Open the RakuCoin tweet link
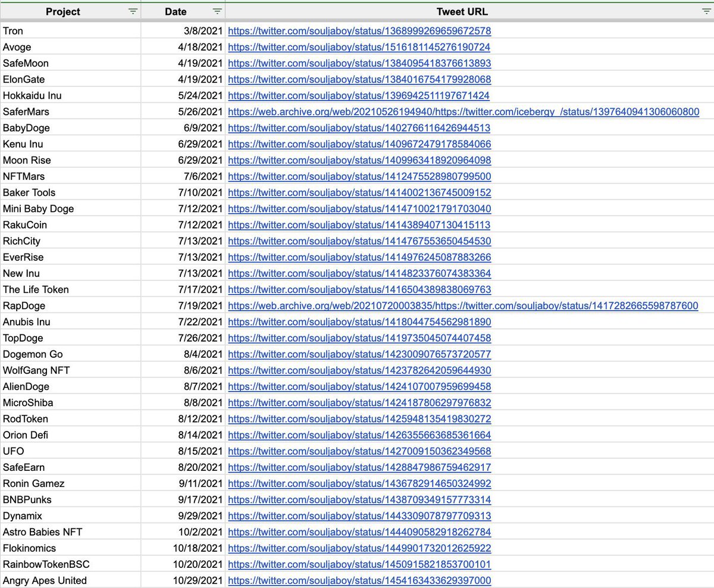 pyautogui.click(x=359, y=225)
